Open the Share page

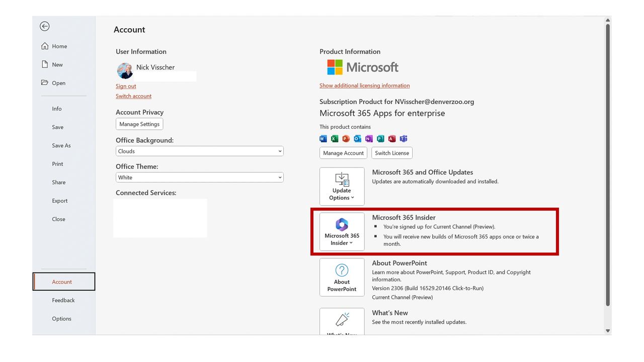59,183
